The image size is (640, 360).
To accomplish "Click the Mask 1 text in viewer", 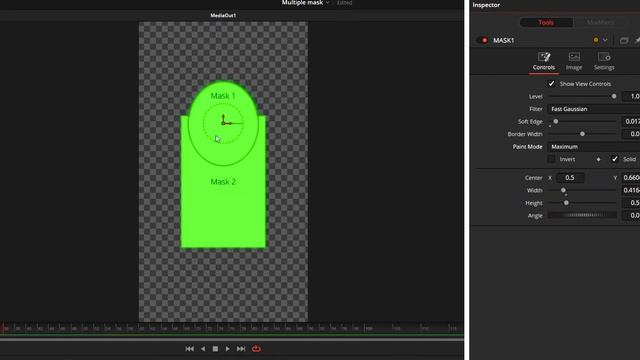I will (223, 96).
